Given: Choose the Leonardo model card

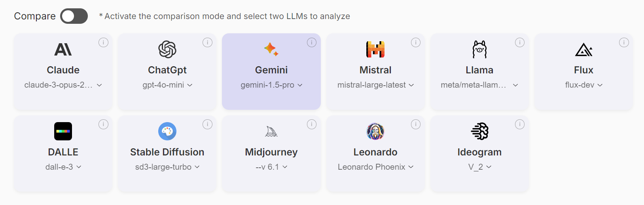Looking at the screenshot, I should [x=375, y=152].
